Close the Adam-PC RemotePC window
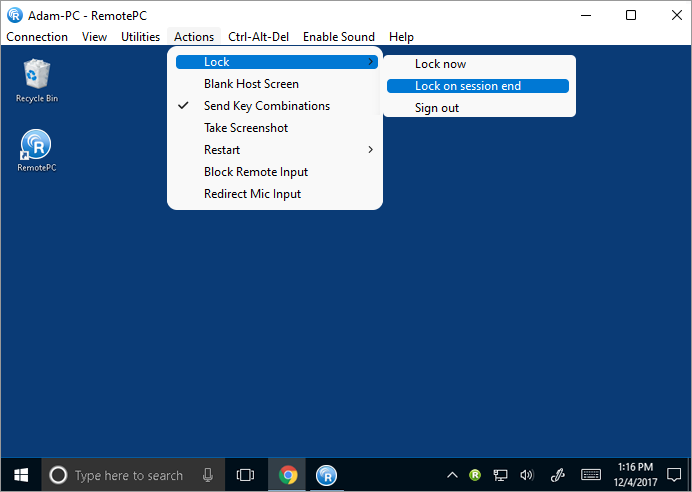The image size is (692, 492). tap(677, 15)
